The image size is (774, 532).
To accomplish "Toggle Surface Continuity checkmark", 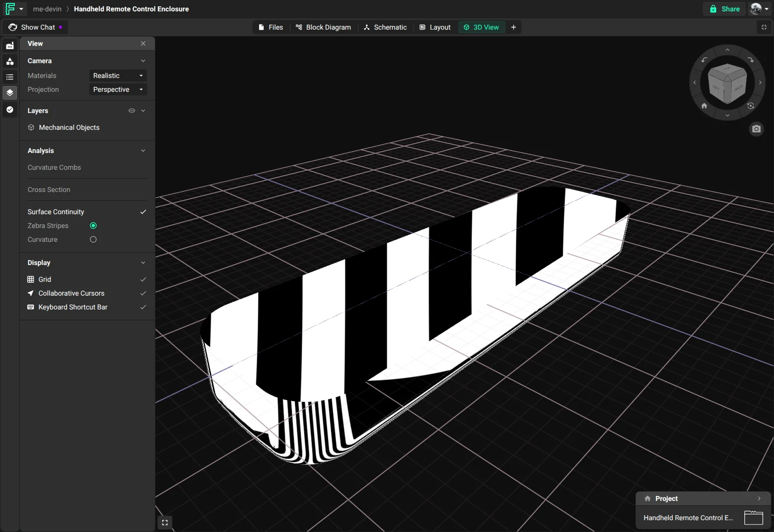I will tap(143, 212).
